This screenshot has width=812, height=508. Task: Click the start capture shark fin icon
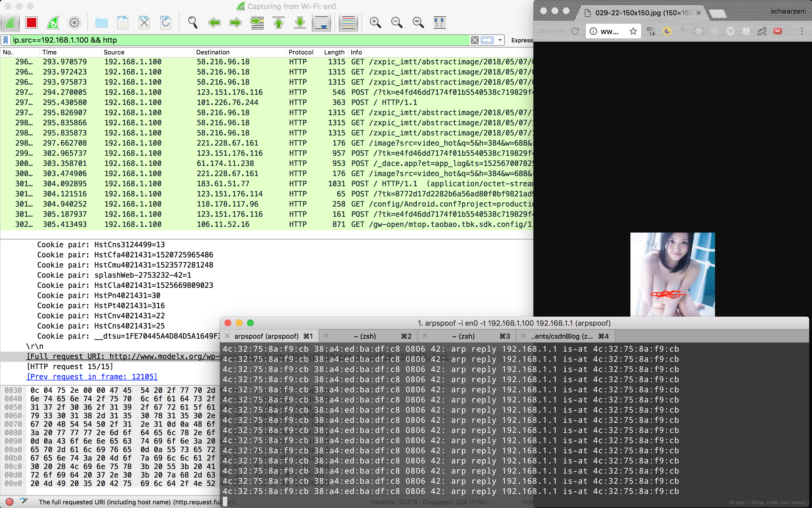[10, 23]
